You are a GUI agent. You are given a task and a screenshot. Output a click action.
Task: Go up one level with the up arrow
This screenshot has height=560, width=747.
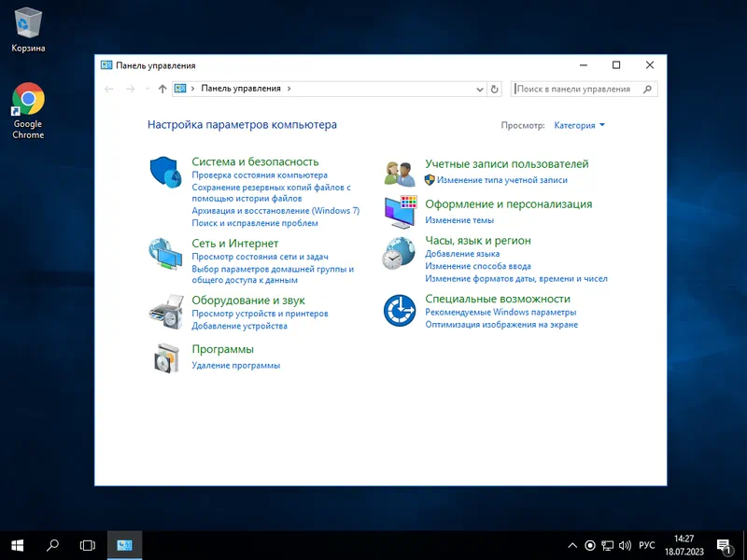[162, 89]
